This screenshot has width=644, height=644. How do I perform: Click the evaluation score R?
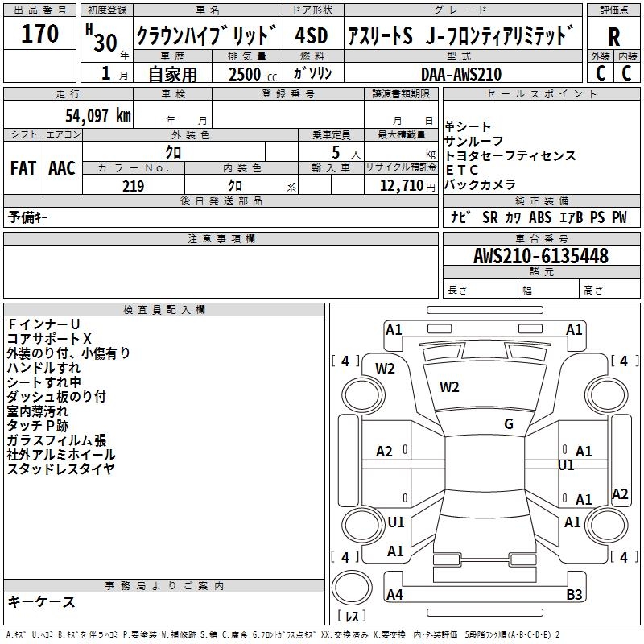(613, 36)
